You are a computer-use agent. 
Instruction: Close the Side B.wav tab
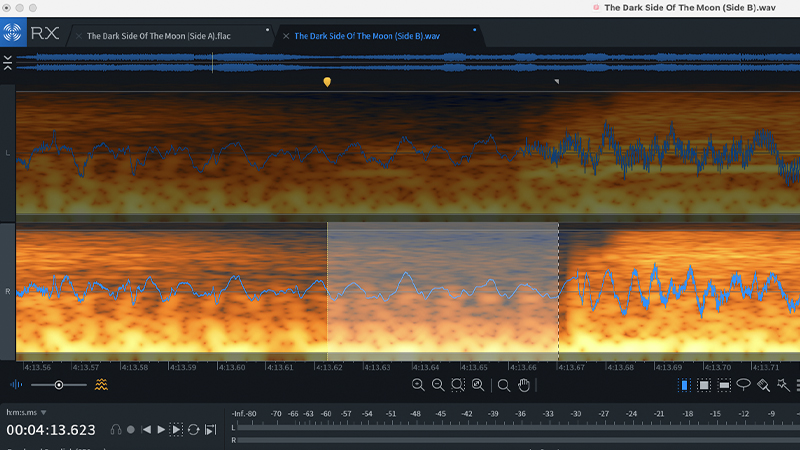click(x=286, y=36)
